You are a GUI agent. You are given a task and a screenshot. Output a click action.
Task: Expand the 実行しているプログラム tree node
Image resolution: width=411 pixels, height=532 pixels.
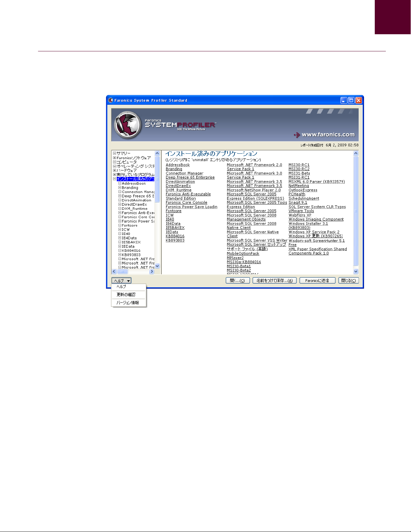pyautogui.click(x=114, y=175)
